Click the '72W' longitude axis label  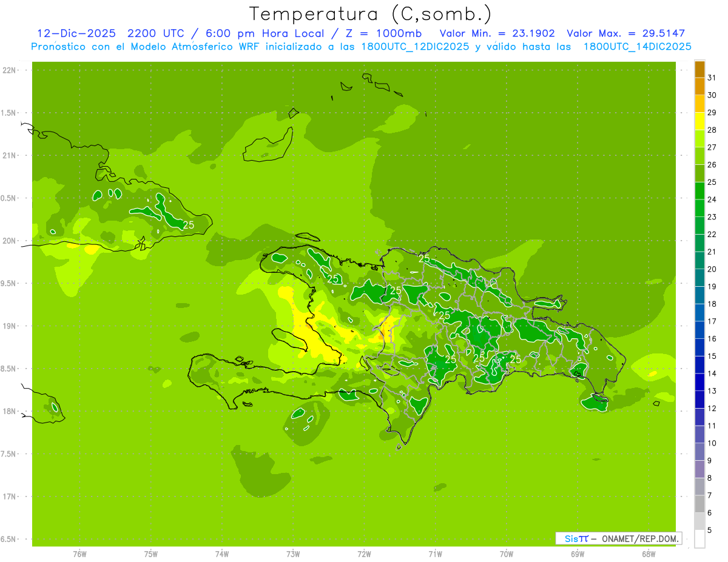coord(364,554)
